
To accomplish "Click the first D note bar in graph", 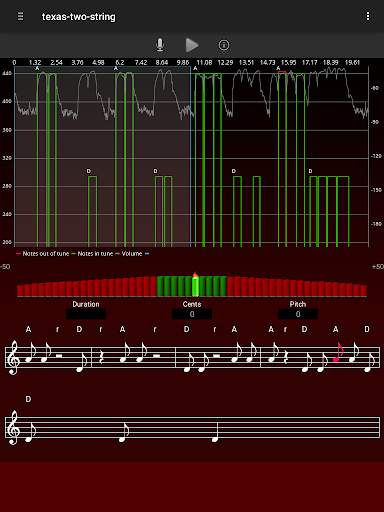I will (92, 211).
